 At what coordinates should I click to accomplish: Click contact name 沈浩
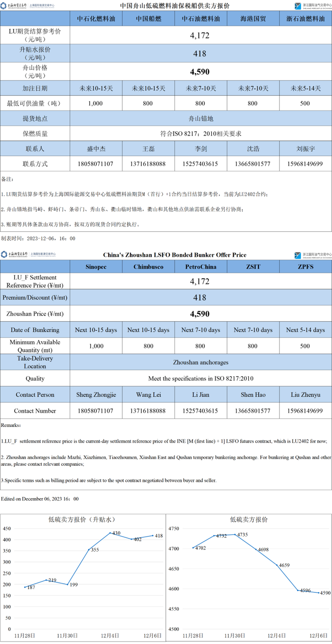[253, 149]
